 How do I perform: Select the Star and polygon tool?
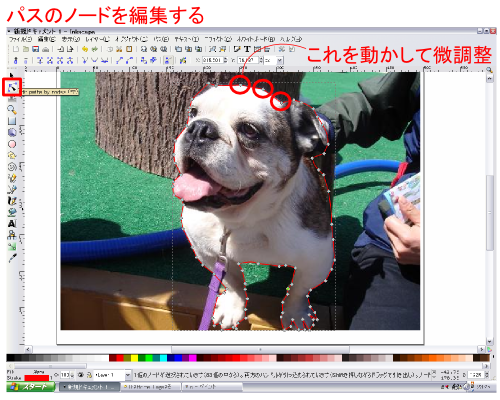(12, 155)
